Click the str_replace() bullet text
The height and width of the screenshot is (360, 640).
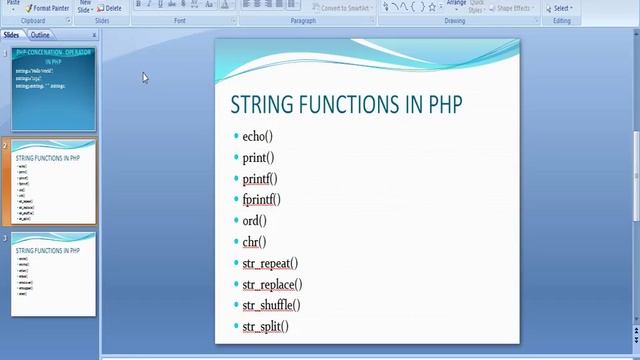coord(272,284)
